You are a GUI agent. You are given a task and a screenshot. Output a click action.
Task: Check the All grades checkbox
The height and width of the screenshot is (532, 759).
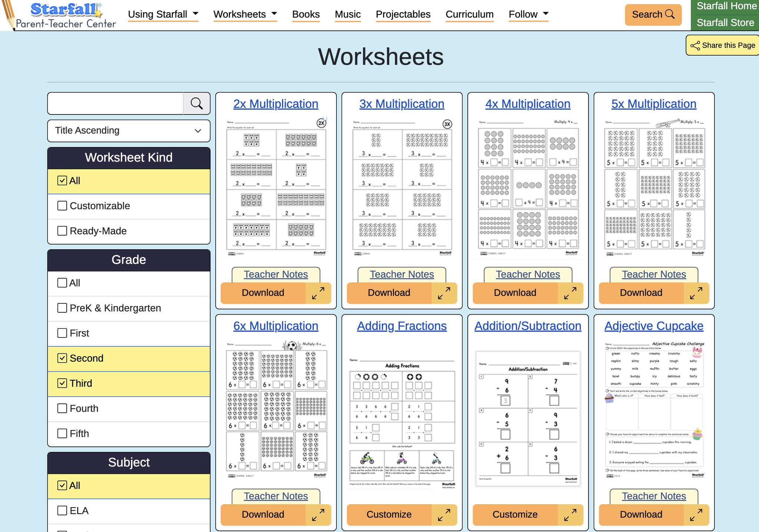62,283
